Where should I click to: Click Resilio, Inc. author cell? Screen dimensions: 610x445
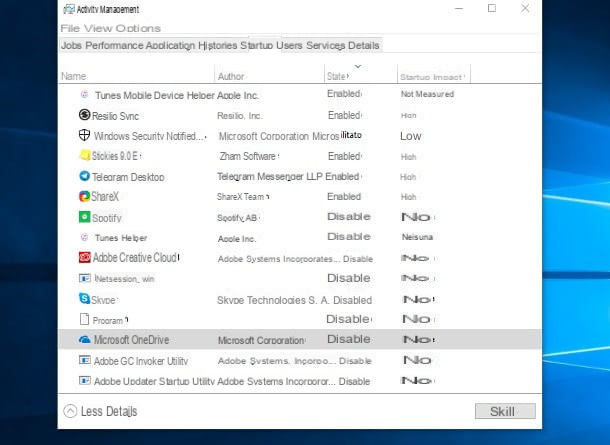(x=240, y=116)
